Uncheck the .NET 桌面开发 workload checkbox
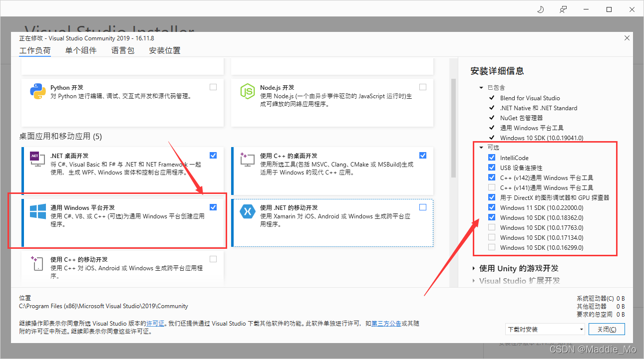The height and width of the screenshot is (359, 644). click(213, 155)
